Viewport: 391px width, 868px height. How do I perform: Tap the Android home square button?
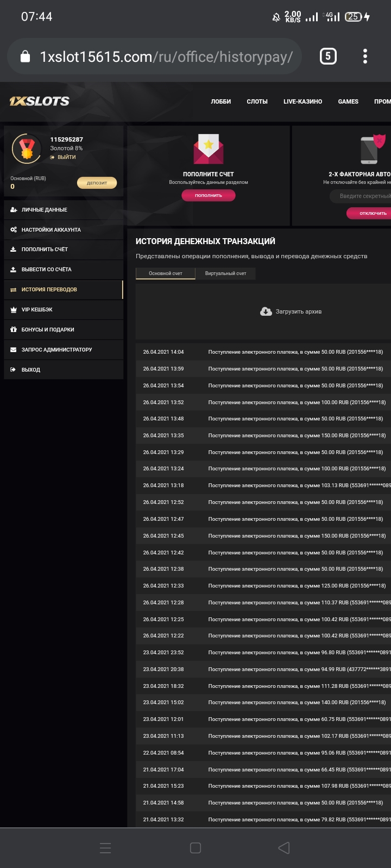pyautogui.click(x=195, y=848)
